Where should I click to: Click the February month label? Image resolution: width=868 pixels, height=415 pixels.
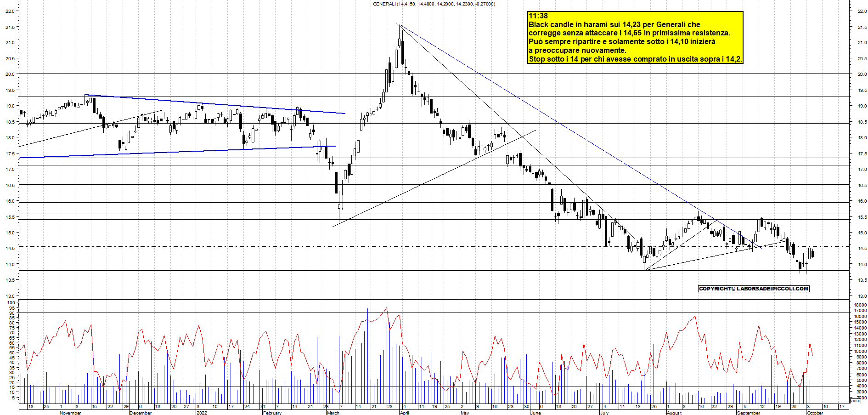(x=272, y=413)
